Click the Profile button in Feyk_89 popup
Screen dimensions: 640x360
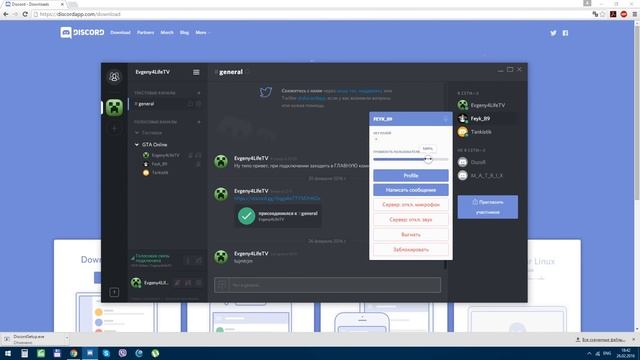[x=411, y=176]
